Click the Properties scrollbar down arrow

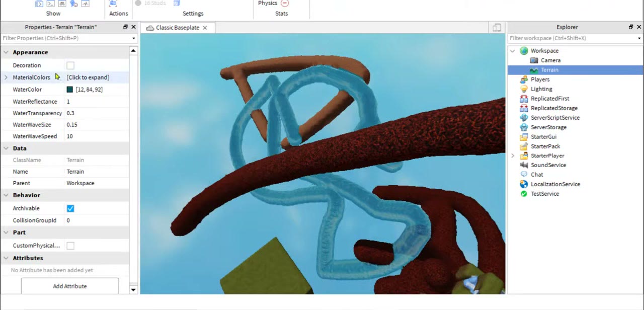pyautogui.click(x=133, y=290)
